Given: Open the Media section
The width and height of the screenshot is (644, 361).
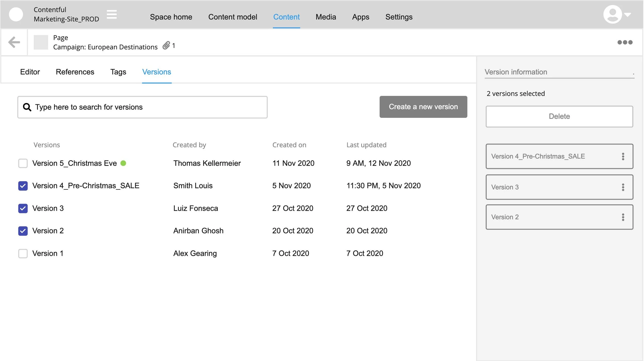Looking at the screenshot, I should [x=326, y=17].
